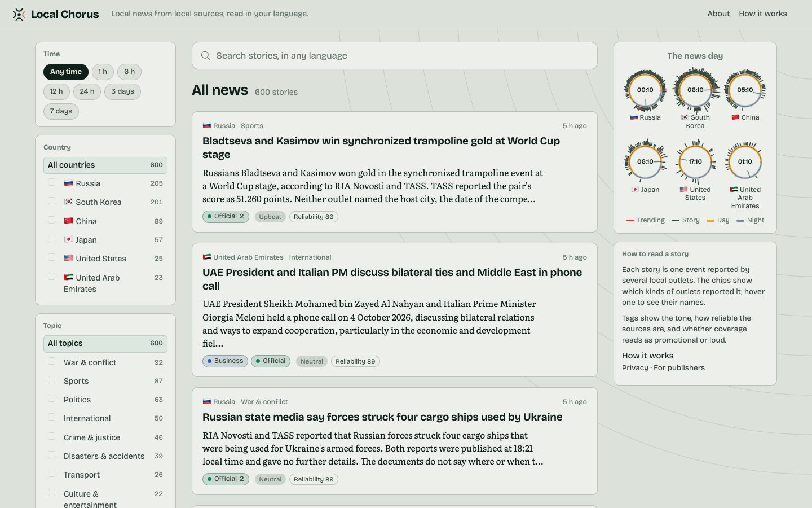Check the Crime & justice topic checkbox
This screenshot has height=508, width=812.
coord(52,436)
